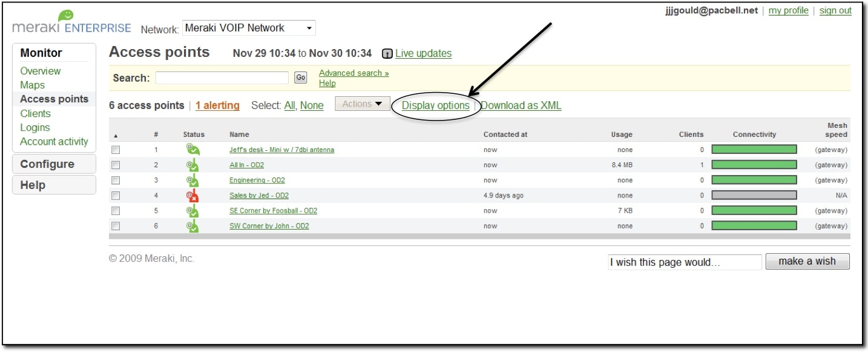The width and height of the screenshot is (868, 352).
Task: Open Account activity in the sidebar
Action: tap(54, 142)
